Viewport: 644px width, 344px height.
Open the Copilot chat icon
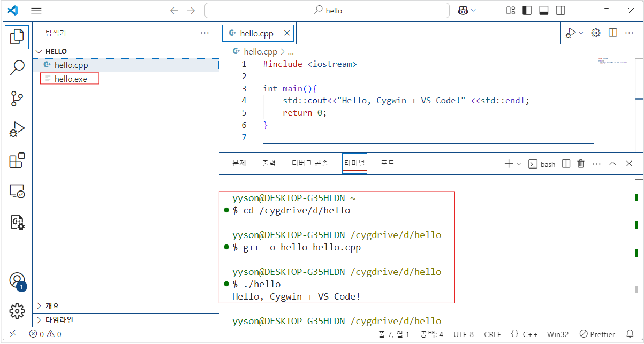463,11
